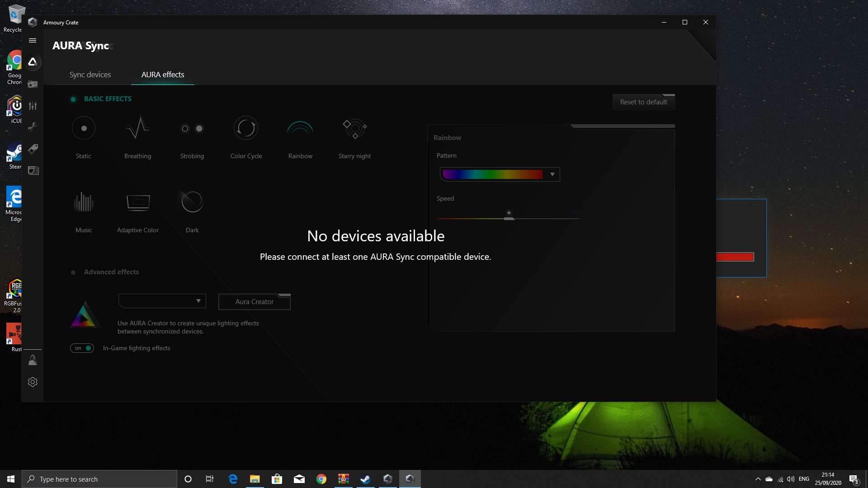
Task: Expand the Rainbow pattern dropdown
Action: (552, 174)
